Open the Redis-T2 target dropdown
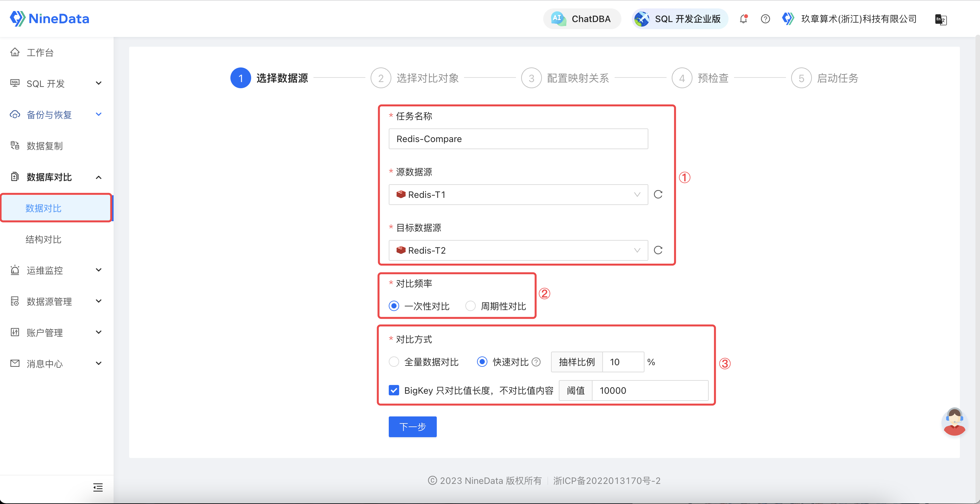Image resolution: width=980 pixels, height=504 pixels. (x=518, y=250)
